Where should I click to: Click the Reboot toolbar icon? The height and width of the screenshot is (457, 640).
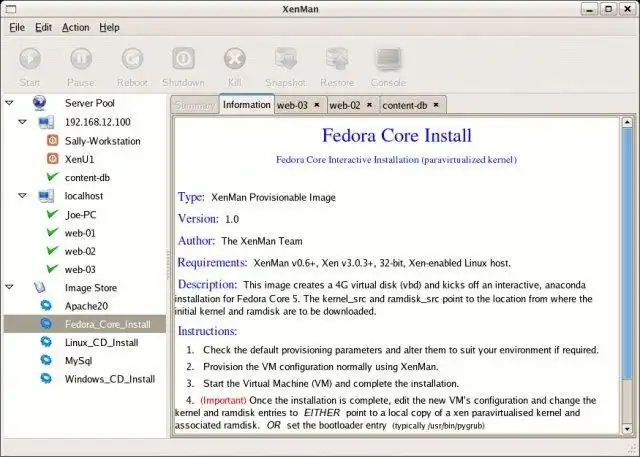[132, 59]
